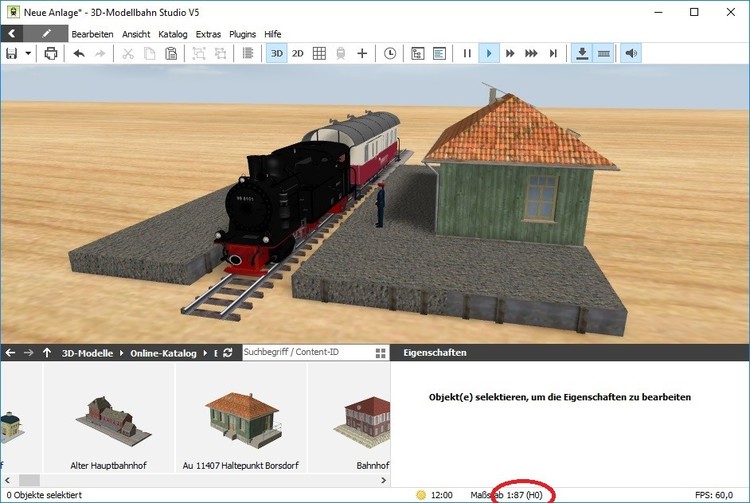Click the print icon

coord(51,53)
